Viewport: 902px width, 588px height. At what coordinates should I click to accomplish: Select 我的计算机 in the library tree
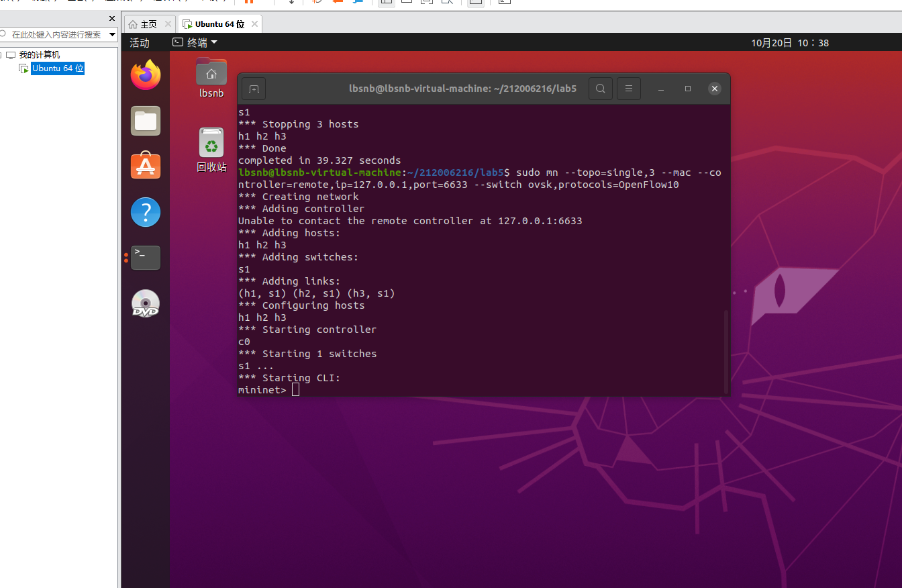tap(40, 55)
